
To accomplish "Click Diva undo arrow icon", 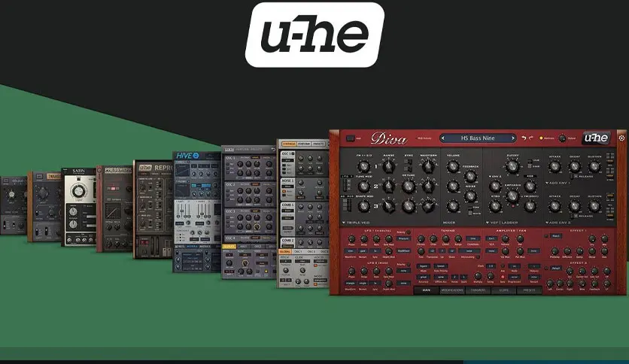I will click(524, 138).
